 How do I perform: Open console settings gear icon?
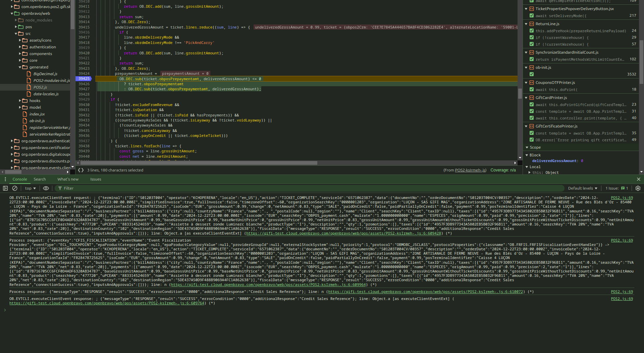(x=638, y=188)
